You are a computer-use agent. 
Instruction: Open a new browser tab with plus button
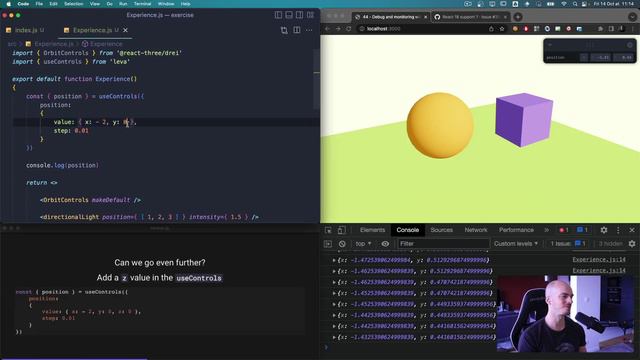pos(518,17)
